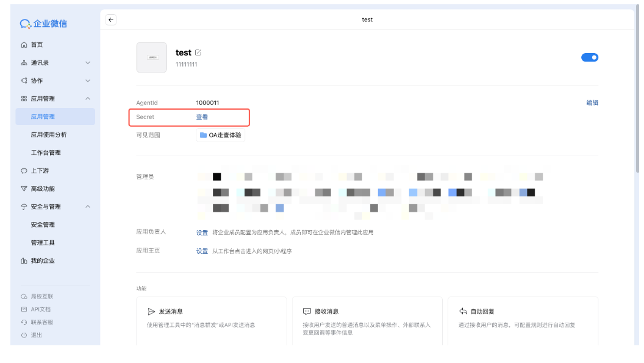Toggle the app enable switch for test
This screenshot has width=644, height=363.
click(x=590, y=57)
